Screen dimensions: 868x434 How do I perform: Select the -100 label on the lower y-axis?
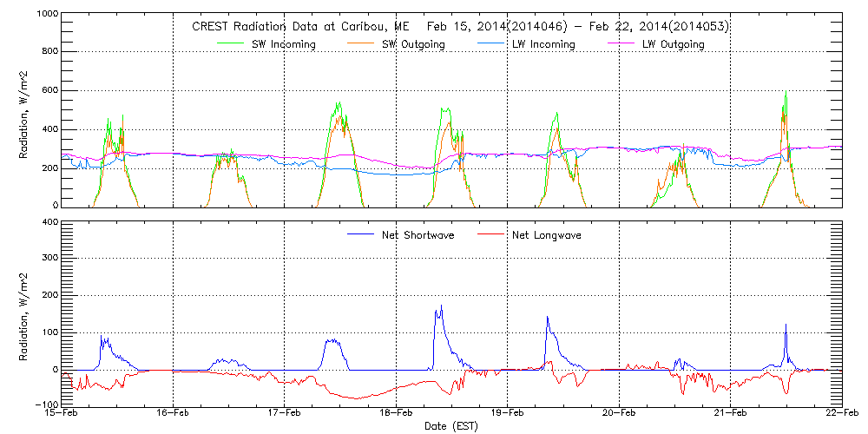[46, 404]
